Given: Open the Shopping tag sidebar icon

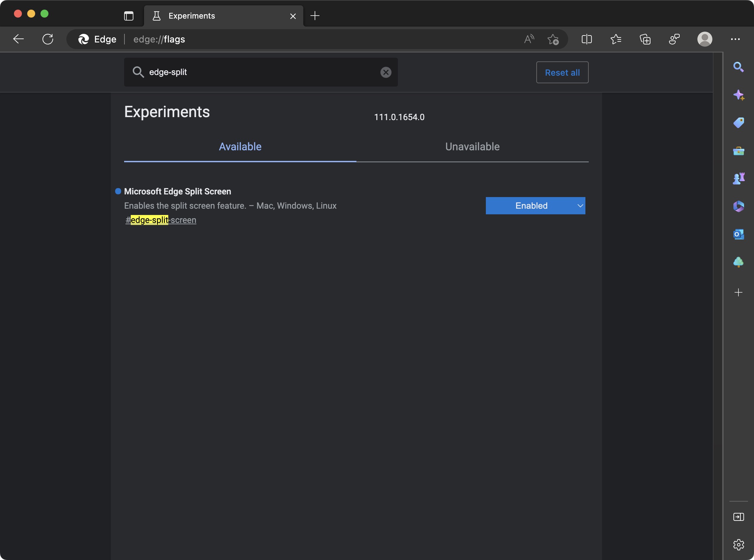Looking at the screenshot, I should (x=738, y=122).
